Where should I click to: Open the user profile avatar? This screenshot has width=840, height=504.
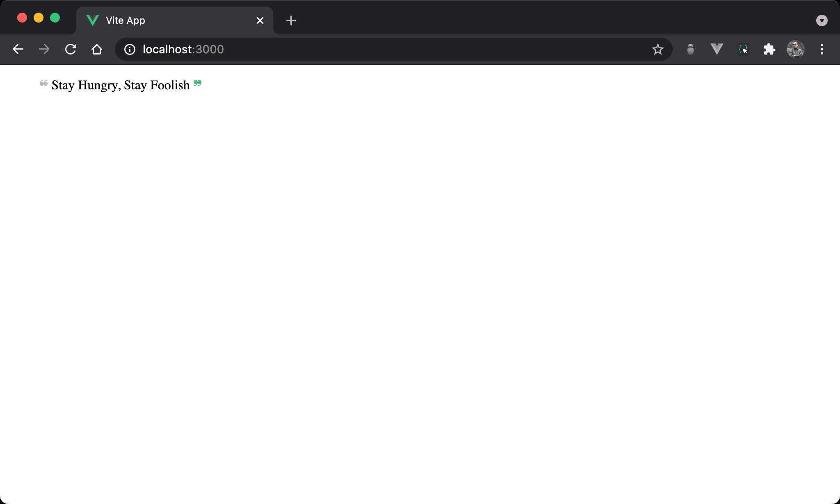pos(795,49)
